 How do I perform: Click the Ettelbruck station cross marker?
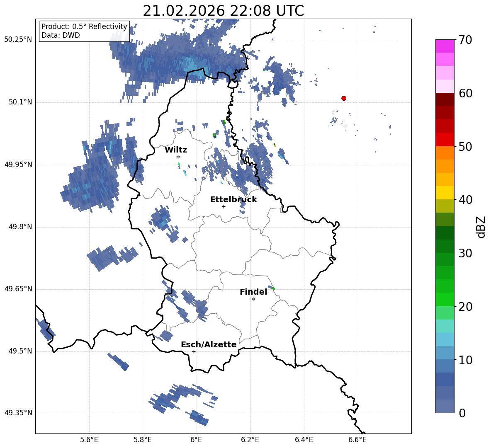tap(224, 206)
